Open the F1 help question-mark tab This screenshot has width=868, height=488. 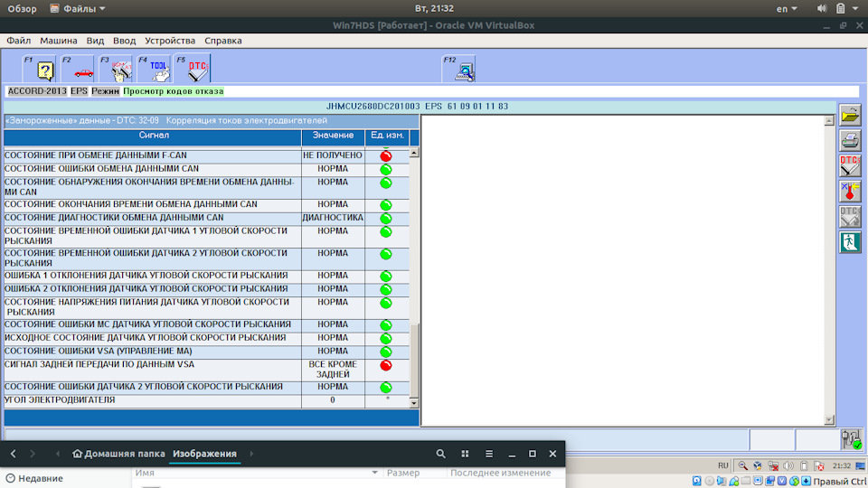tap(39, 69)
